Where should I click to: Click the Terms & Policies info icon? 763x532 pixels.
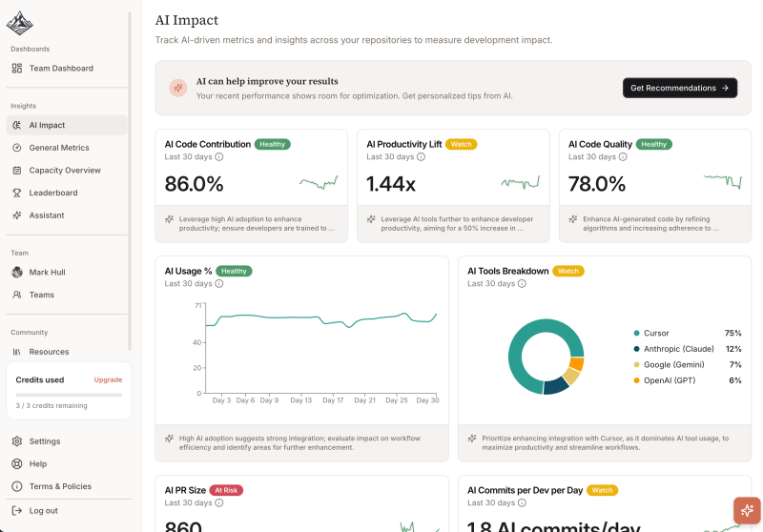pyautogui.click(x=17, y=486)
